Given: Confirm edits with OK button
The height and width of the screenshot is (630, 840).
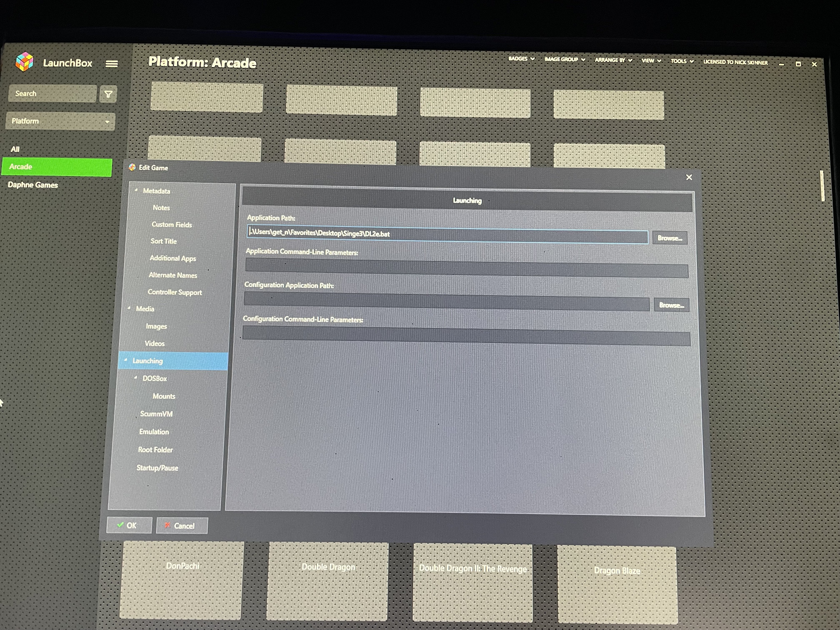Looking at the screenshot, I should (129, 525).
